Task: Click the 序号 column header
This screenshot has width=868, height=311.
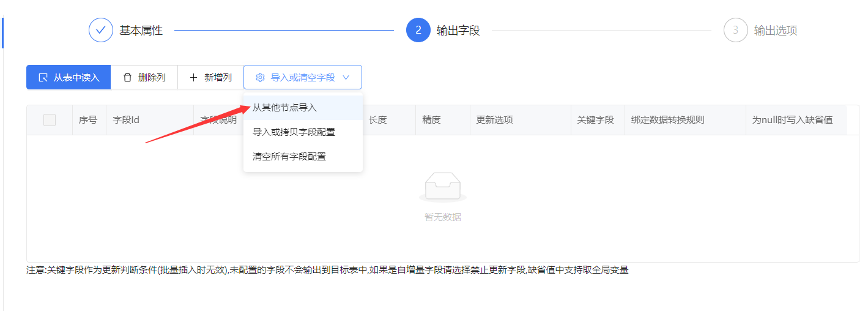Action: (x=88, y=120)
